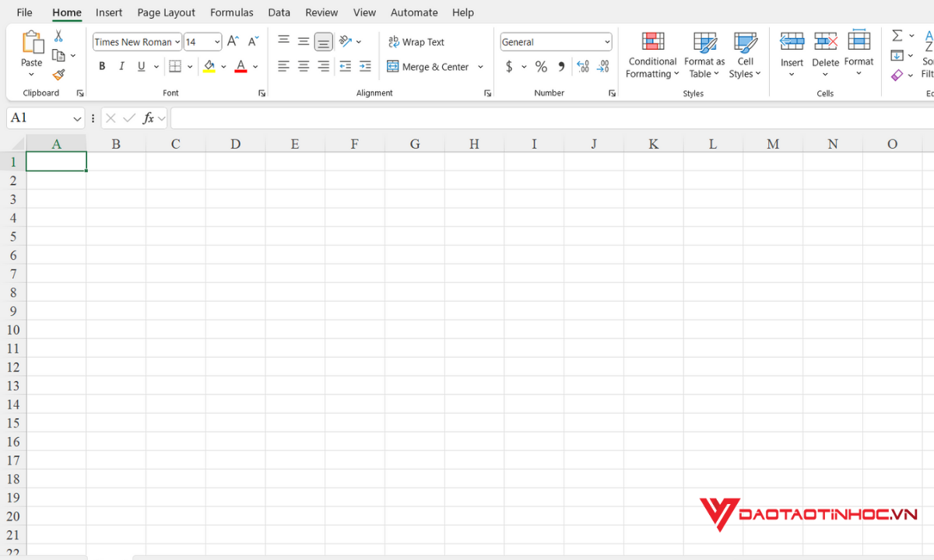
Task: Click the Clear eraser icon
Action: 897,75
